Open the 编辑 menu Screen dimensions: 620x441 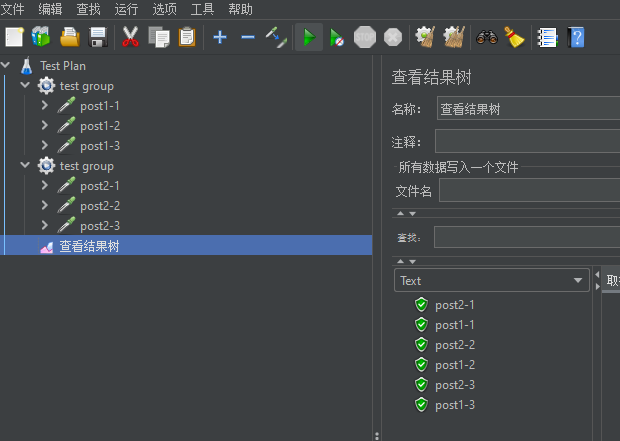[50, 9]
